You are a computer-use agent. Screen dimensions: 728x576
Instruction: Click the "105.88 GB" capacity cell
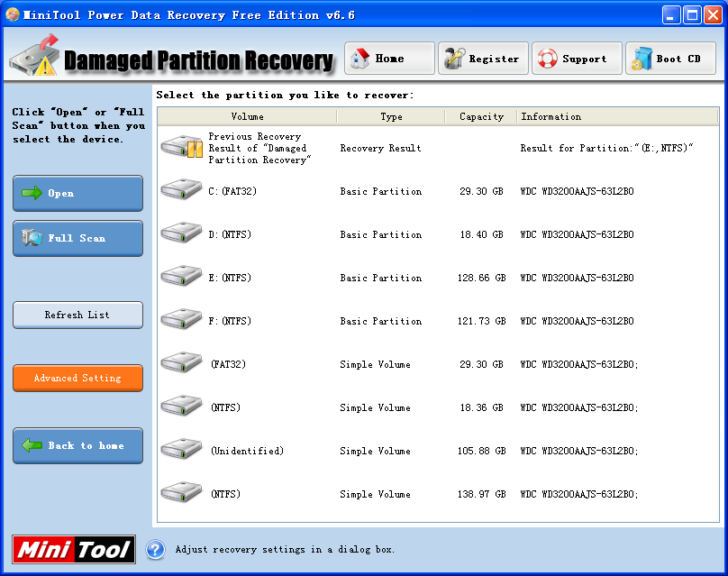(x=481, y=451)
